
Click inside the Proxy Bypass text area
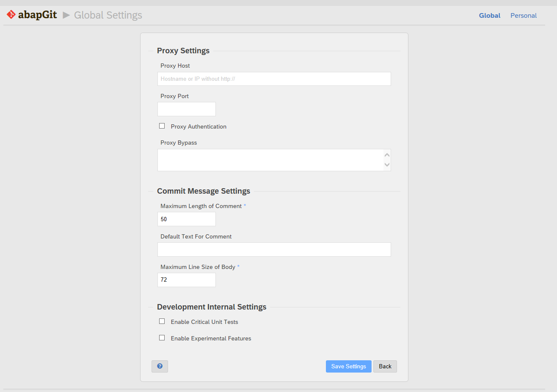(270, 160)
